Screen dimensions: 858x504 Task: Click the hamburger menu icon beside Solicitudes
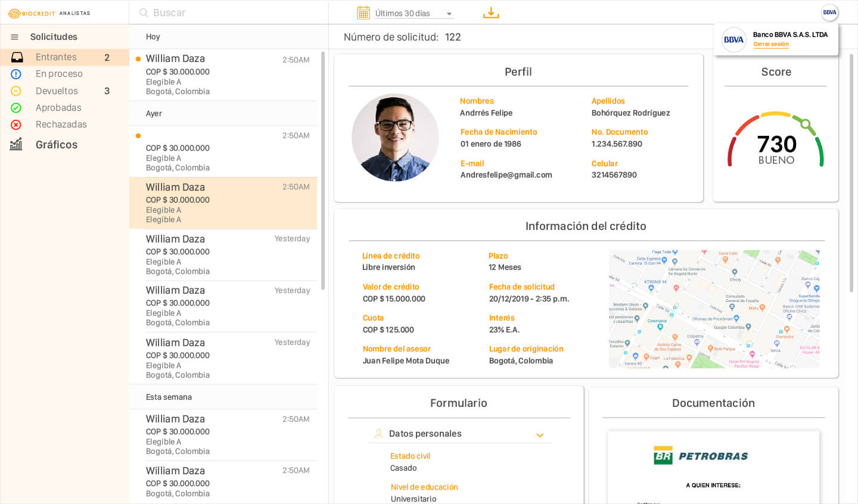point(15,37)
